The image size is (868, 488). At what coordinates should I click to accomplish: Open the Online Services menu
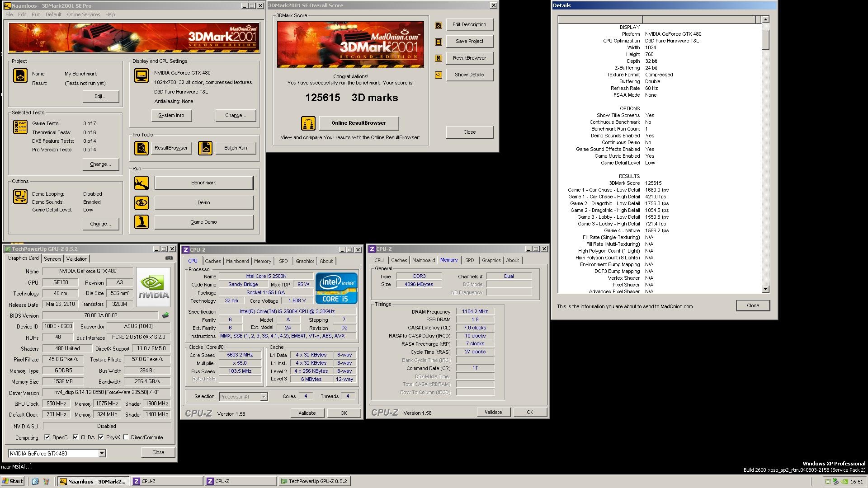pos(83,14)
